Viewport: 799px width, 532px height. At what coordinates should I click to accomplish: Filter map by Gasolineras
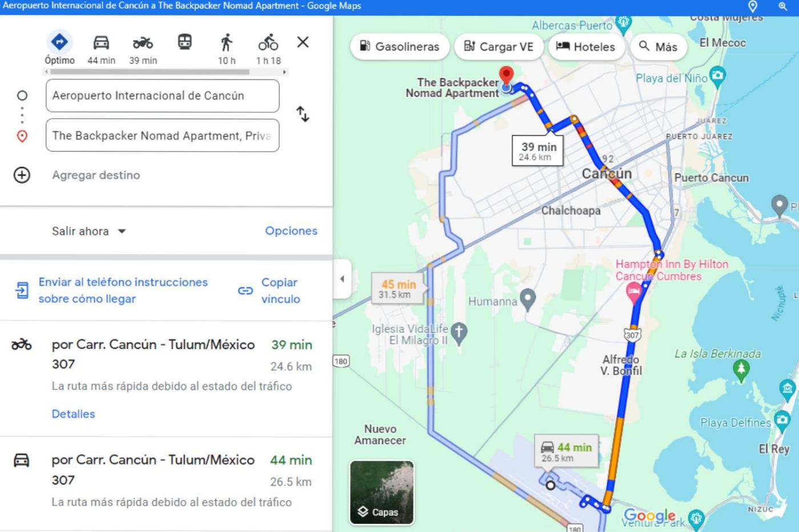399,47
